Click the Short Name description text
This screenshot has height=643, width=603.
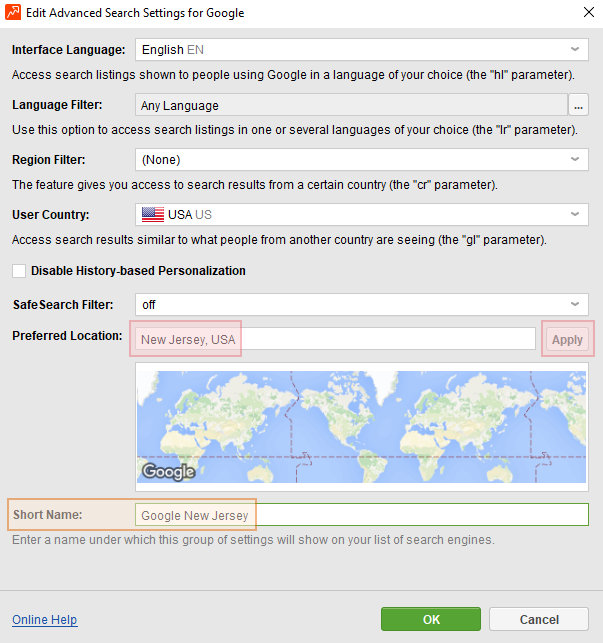[253, 540]
